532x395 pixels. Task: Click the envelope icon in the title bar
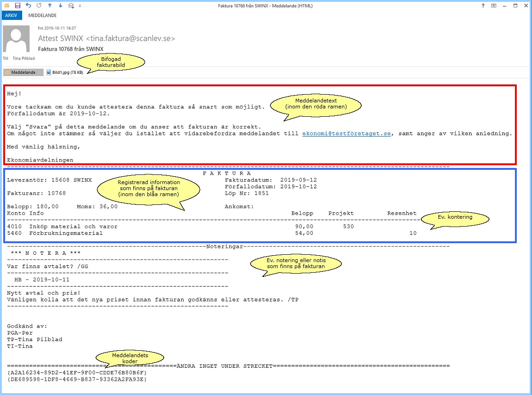coord(6,6)
